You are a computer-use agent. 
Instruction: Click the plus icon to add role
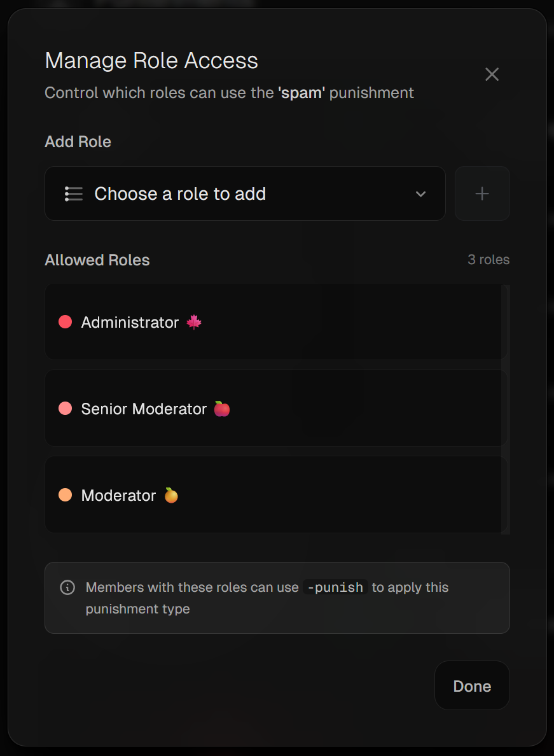click(x=482, y=193)
